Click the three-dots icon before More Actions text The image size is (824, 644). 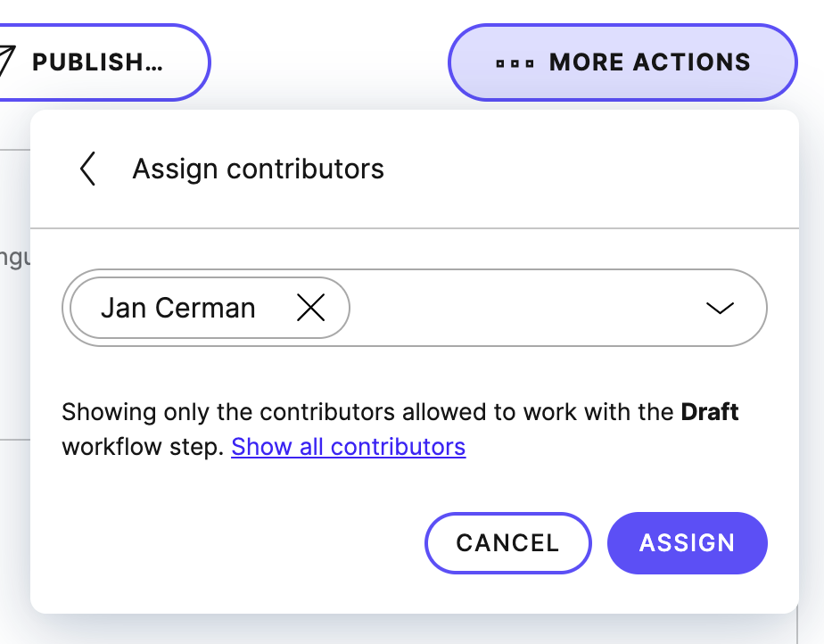click(515, 62)
